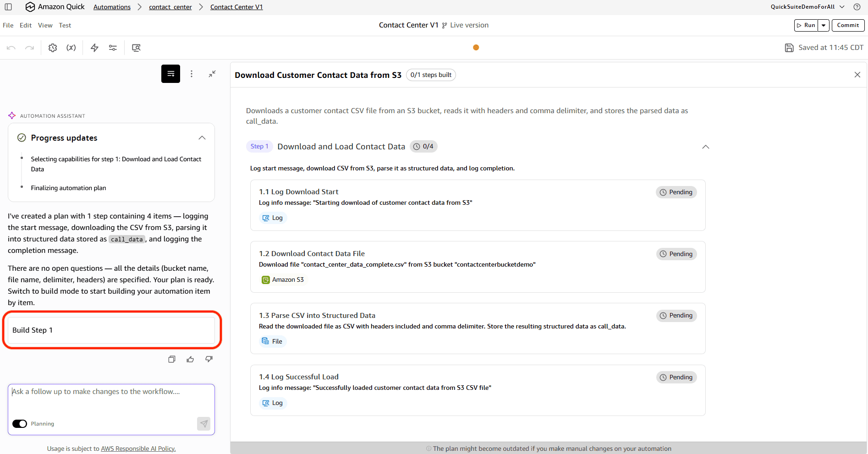Open automation settings gear icon
Image resolution: width=868 pixels, height=454 pixels.
pyautogui.click(x=53, y=48)
